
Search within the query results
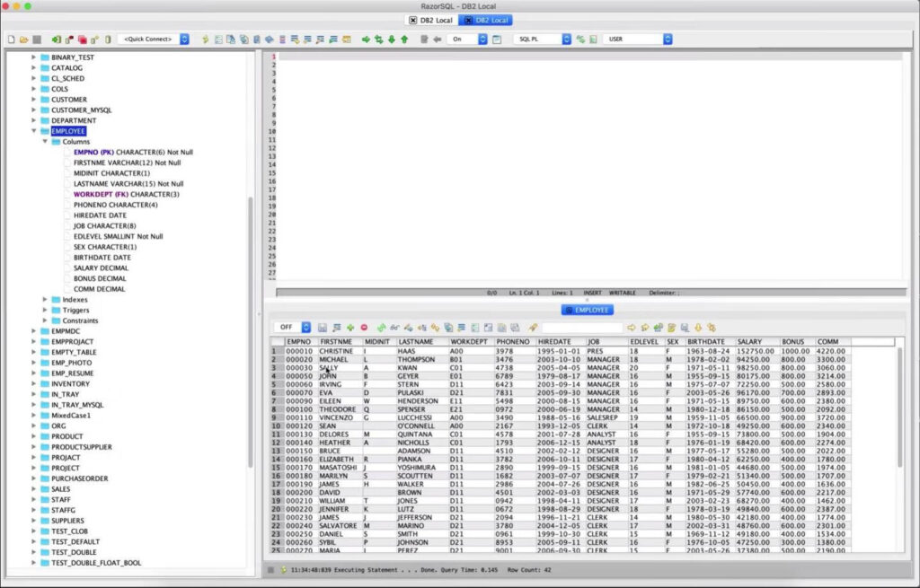click(x=394, y=327)
